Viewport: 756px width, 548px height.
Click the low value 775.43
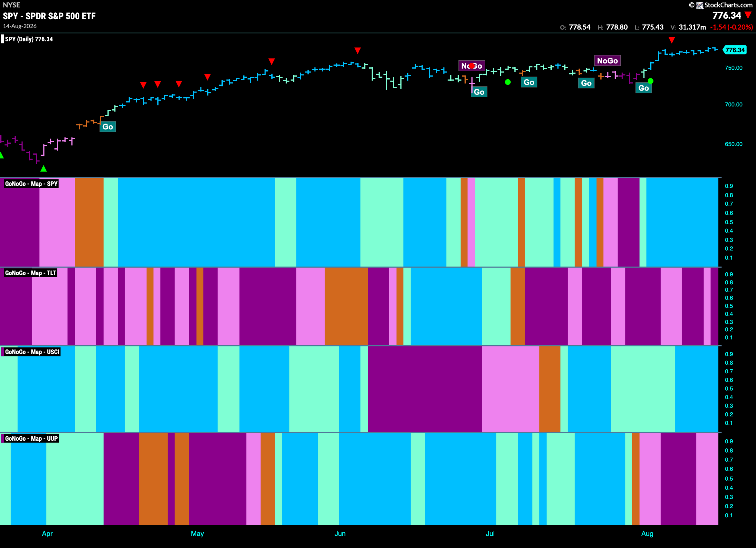click(x=653, y=27)
